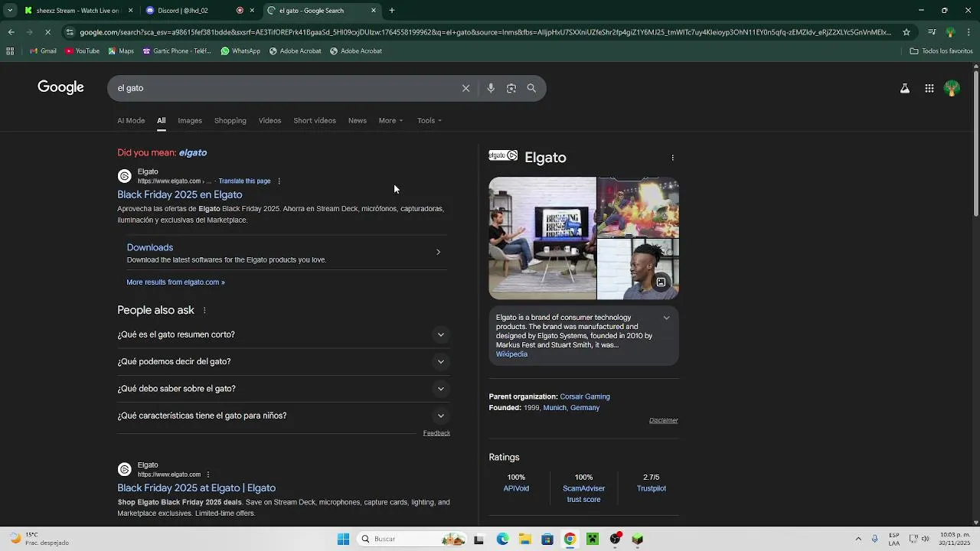Expand the Elgato description text
Image resolution: width=980 pixels, height=551 pixels.
[x=666, y=318]
